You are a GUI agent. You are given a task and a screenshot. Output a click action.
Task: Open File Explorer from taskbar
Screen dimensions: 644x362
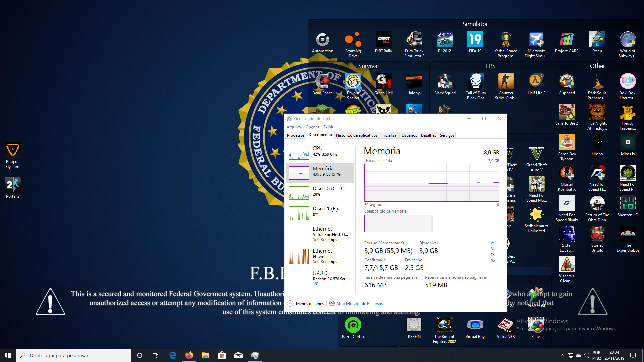(x=206, y=355)
